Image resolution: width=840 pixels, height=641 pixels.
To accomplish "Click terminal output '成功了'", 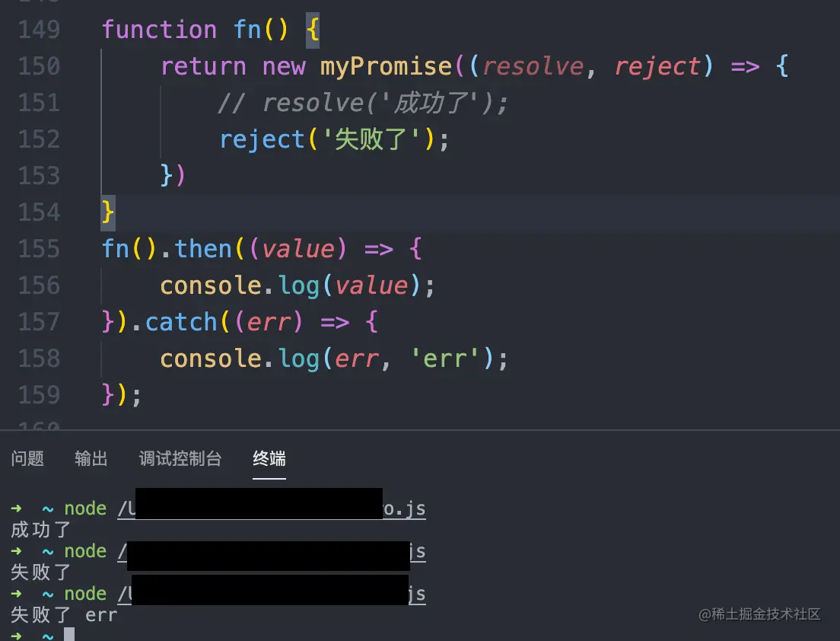I will pos(41,530).
